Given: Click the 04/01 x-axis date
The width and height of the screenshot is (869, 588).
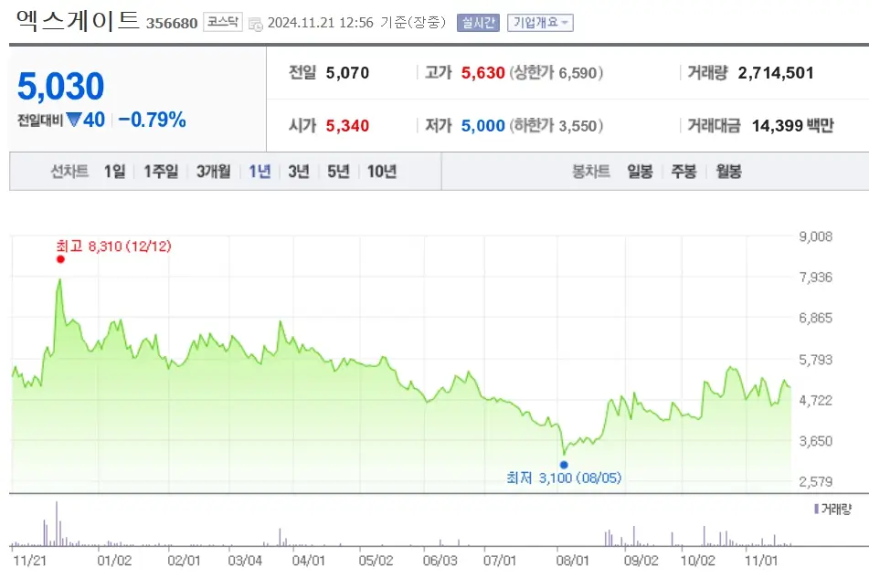Looking at the screenshot, I should (308, 561).
